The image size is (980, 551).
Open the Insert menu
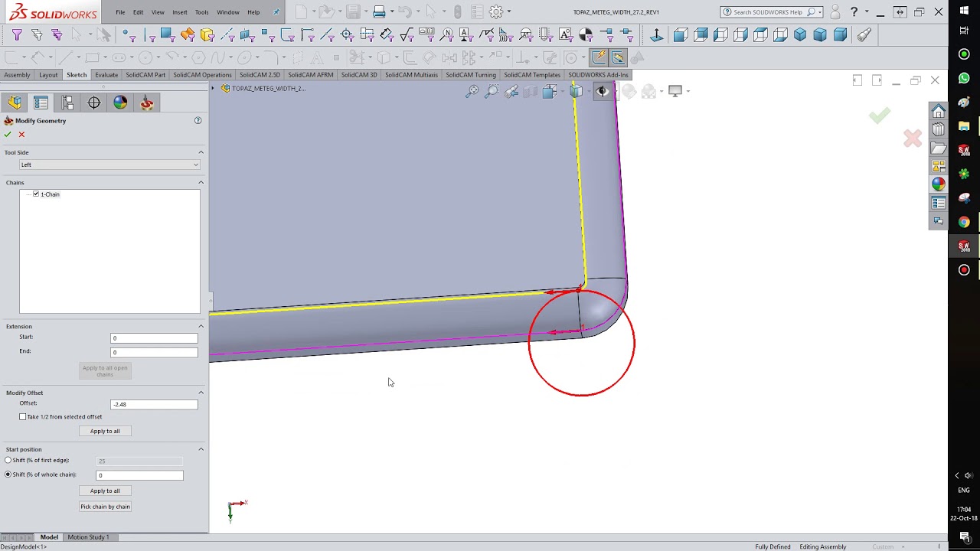point(180,12)
